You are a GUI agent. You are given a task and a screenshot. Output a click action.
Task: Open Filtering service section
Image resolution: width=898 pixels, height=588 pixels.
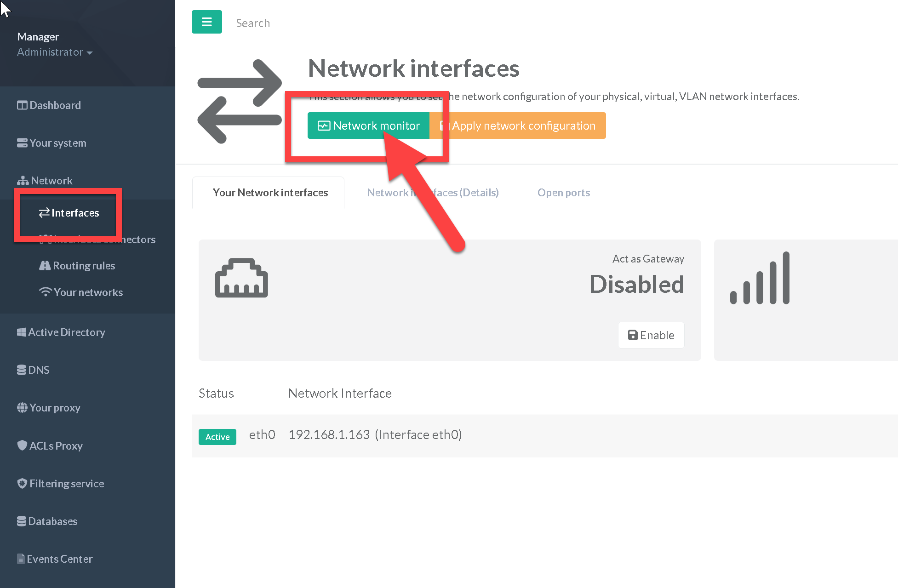tap(61, 484)
